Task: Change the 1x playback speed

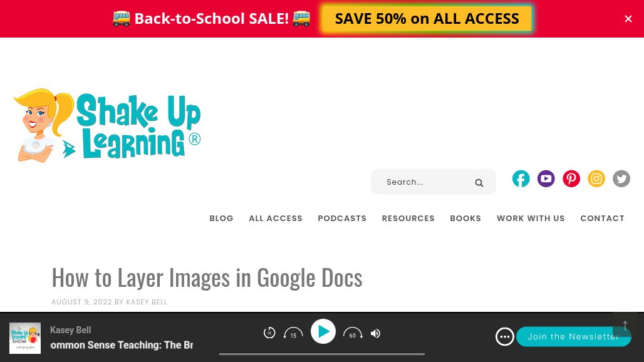Action: [269, 333]
